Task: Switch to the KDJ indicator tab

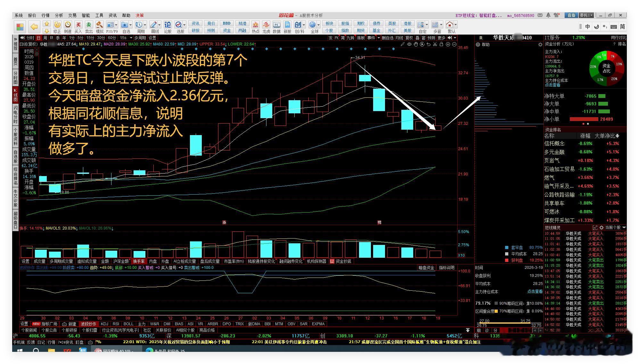Action: tap(104, 324)
